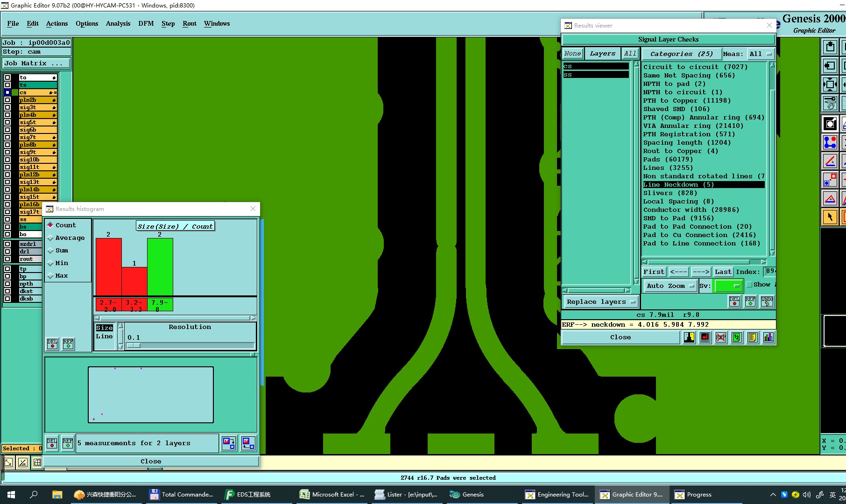Click the None layers button
The height and width of the screenshot is (504, 846).
tap(572, 54)
